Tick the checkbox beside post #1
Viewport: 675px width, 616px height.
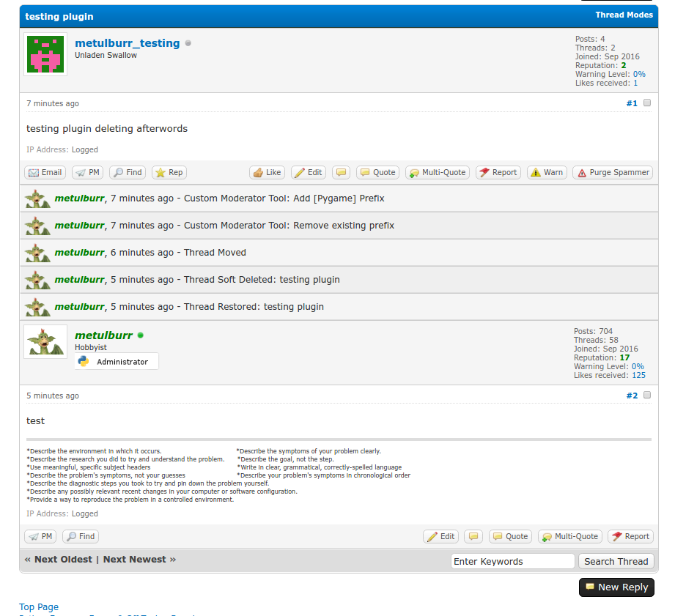[647, 103]
